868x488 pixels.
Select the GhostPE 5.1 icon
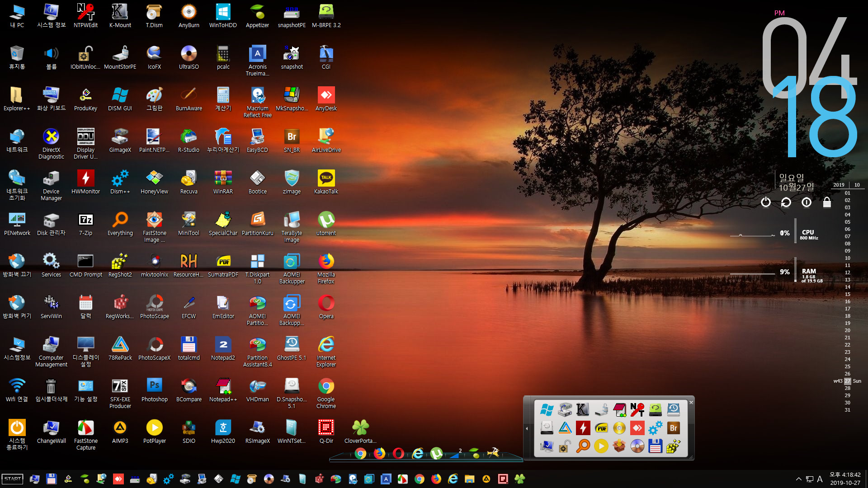point(292,348)
